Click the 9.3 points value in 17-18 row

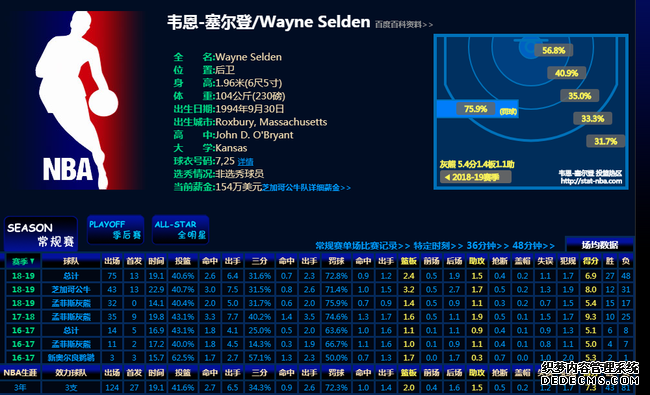pyautogui.click(x=590, y=317)
